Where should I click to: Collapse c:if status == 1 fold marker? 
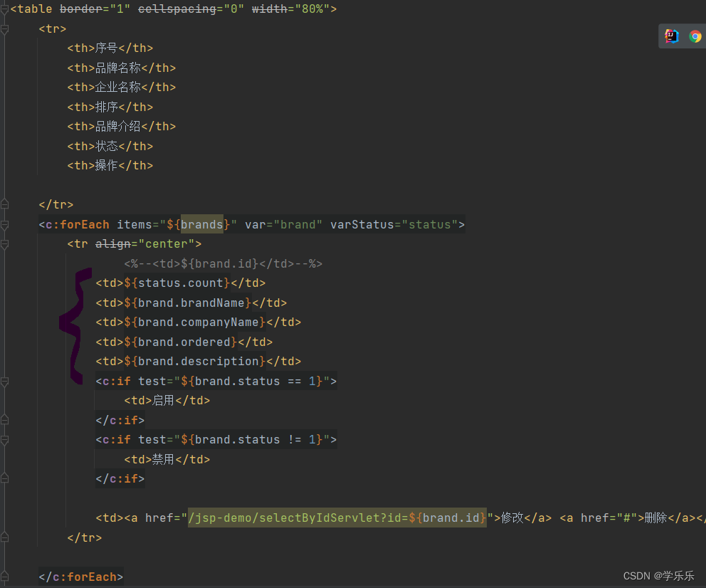pyautogui.click(x=4, y=382)
